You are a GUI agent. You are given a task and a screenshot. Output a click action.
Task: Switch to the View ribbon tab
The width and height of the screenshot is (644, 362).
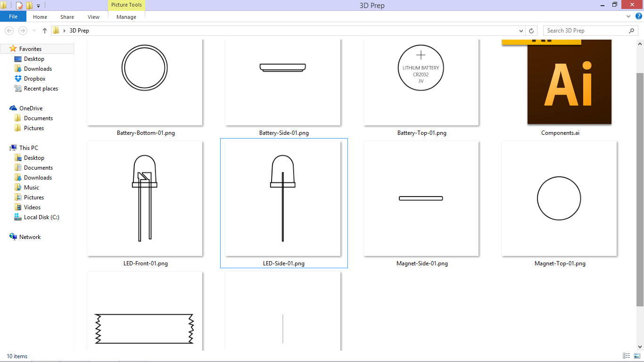click(93, 16)
